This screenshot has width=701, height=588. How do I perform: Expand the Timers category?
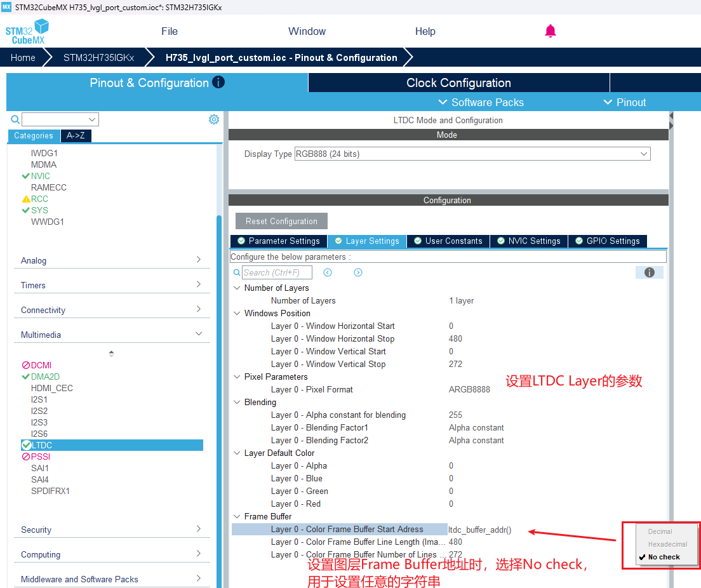point(112,285)
